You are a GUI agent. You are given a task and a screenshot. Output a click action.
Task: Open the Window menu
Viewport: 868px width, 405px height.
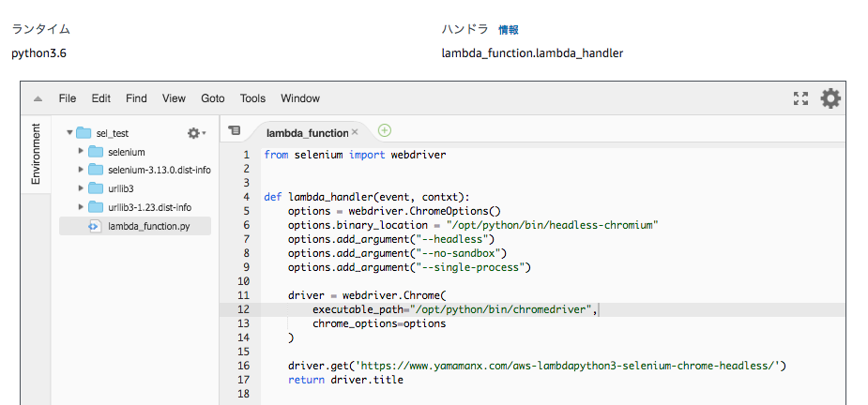coord(300,98)
